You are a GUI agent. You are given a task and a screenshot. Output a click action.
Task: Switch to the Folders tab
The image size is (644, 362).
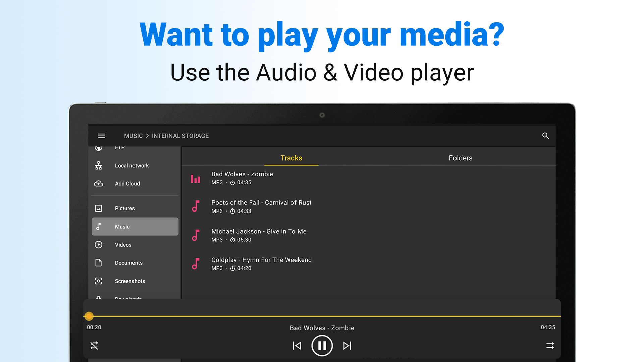[x=460, y=158]
